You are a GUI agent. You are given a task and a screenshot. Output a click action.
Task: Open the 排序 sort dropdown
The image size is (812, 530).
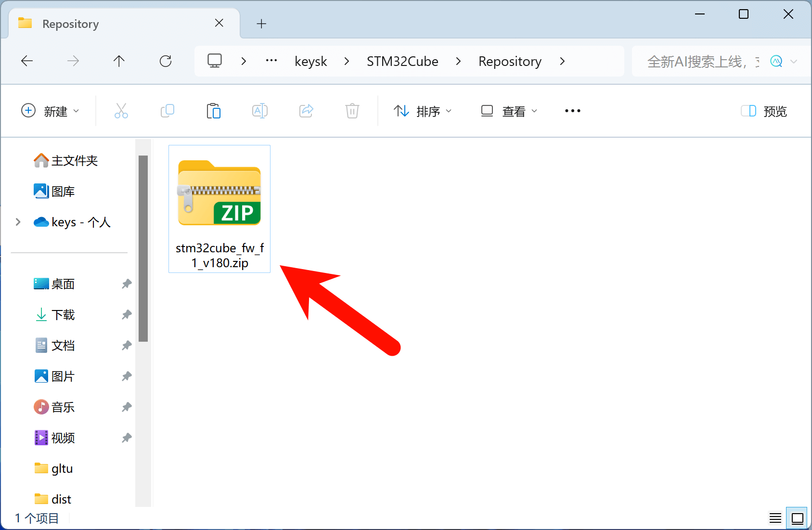click(423, 111)
